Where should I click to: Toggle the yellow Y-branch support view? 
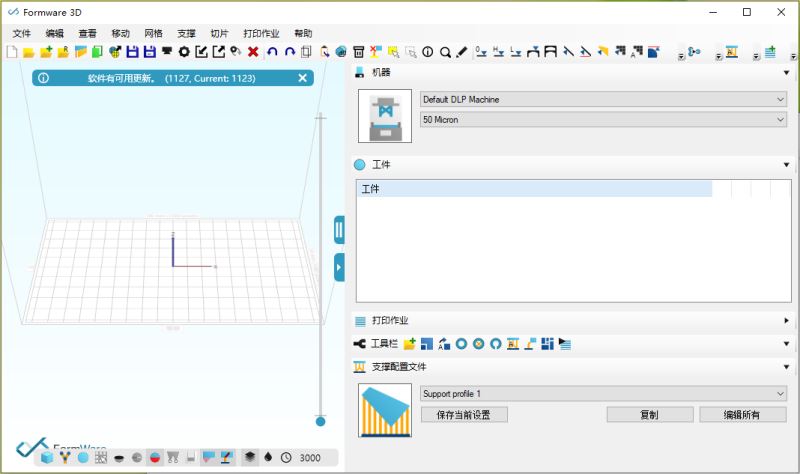pos(65,458)
